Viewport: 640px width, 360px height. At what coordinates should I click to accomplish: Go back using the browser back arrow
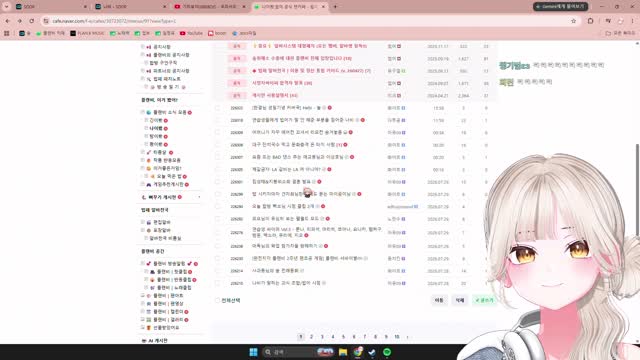pyautogui.click(x=8, y=21)
